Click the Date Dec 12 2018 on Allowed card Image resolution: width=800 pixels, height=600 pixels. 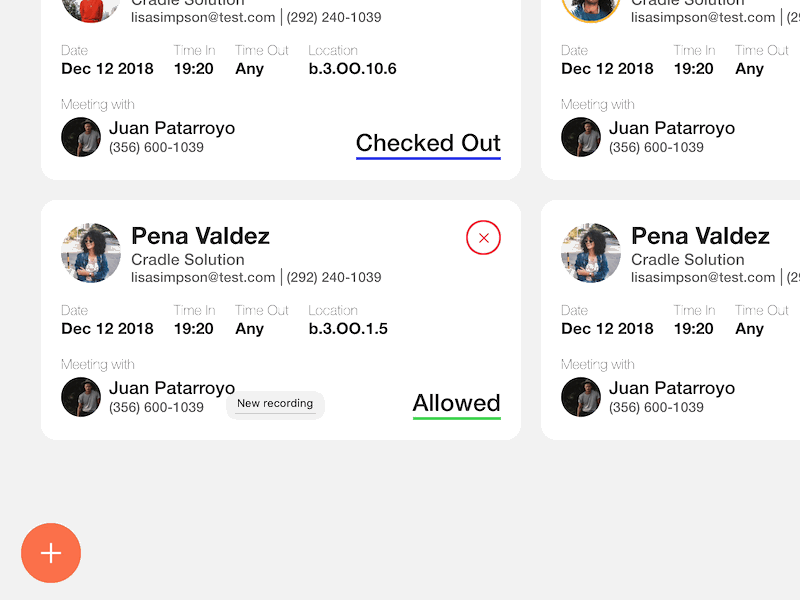tap(107, 328)
